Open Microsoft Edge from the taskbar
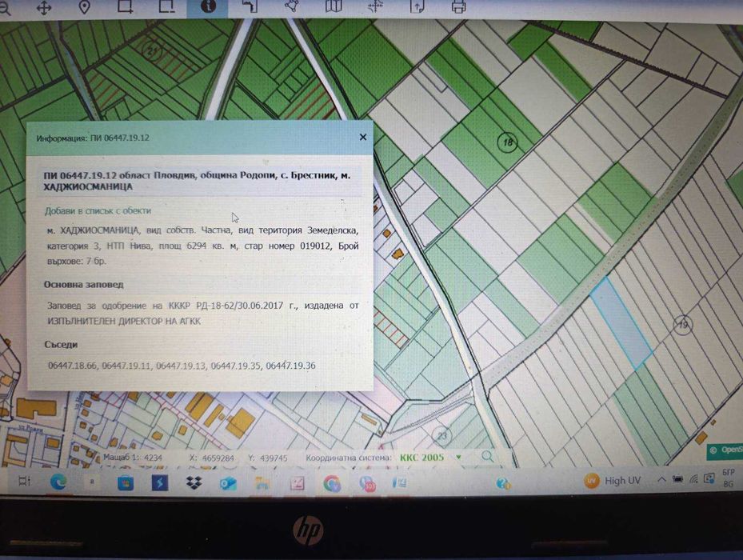743x560 pixels. point(58,482)
